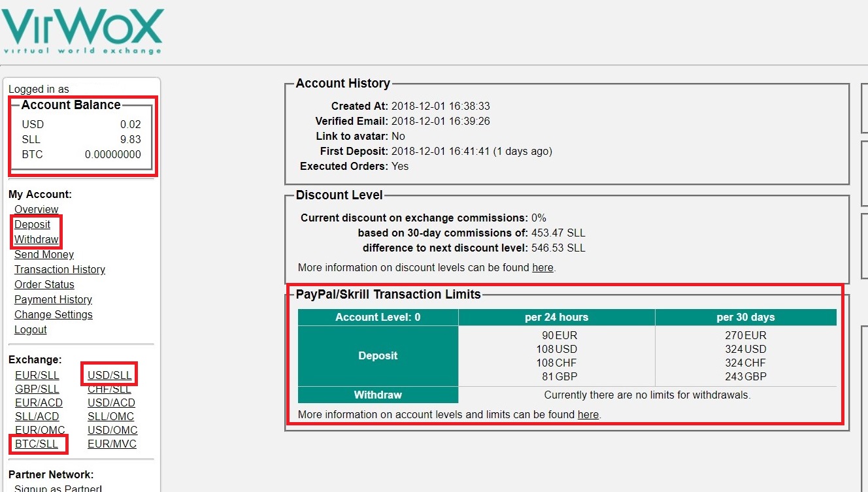The height and width of the screenshot is (492, 868).
Task: Click the 'Account Level: 0' table header
Action: (x=378, y=318)
